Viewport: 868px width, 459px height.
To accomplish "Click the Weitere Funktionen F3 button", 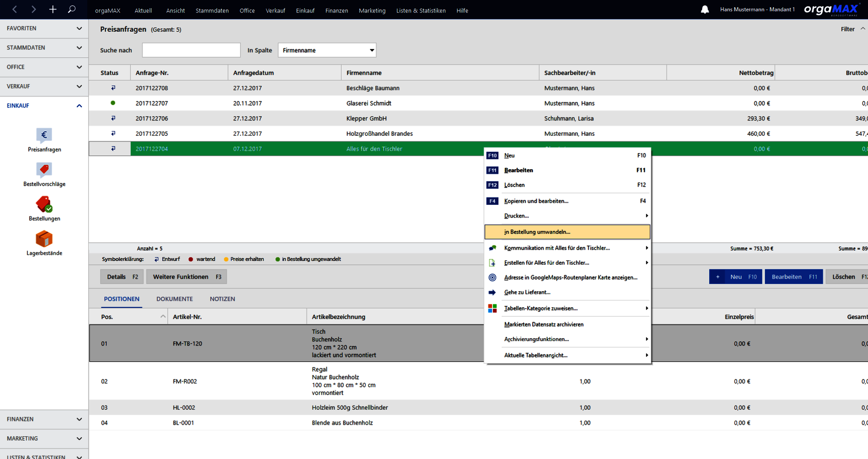I will [187, 277].
